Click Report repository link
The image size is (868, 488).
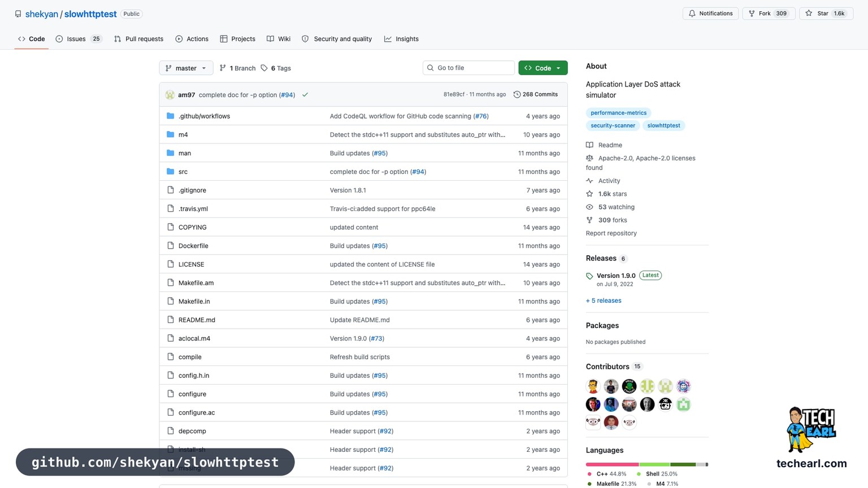pos(611,233)
